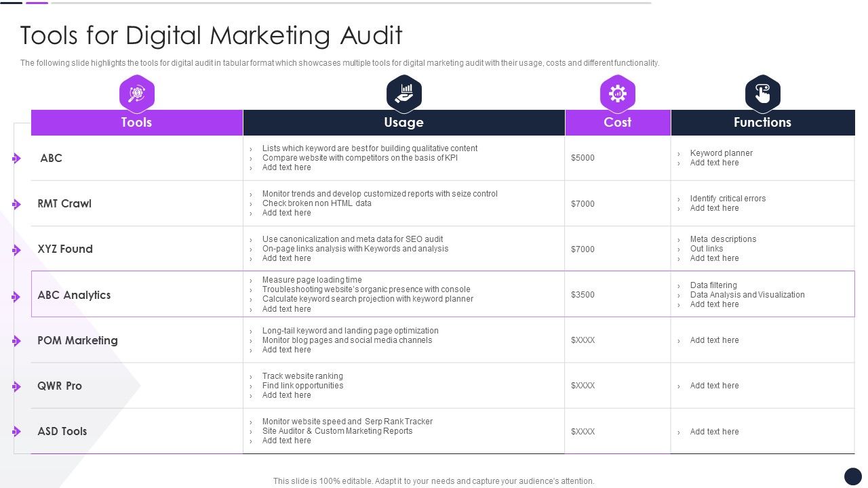Select the Usage column header
The height and width of the screenshot is (488, 868).
(404, 123)
